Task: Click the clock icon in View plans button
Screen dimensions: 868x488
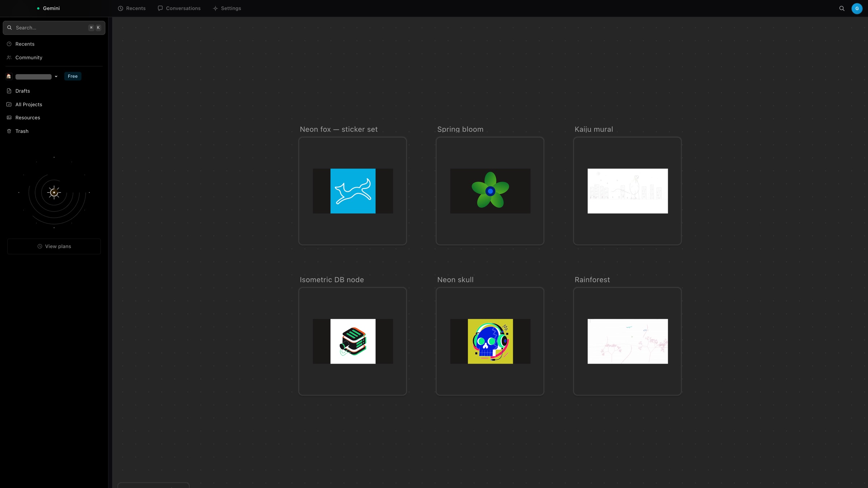Action: pyautogui.click(x=40, y=247)
